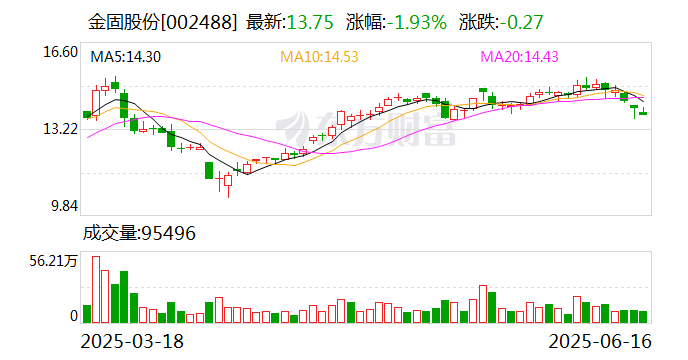The image size is (688, 360).
Task: Click the 9.84 price axis label
Action: point(64,206)
